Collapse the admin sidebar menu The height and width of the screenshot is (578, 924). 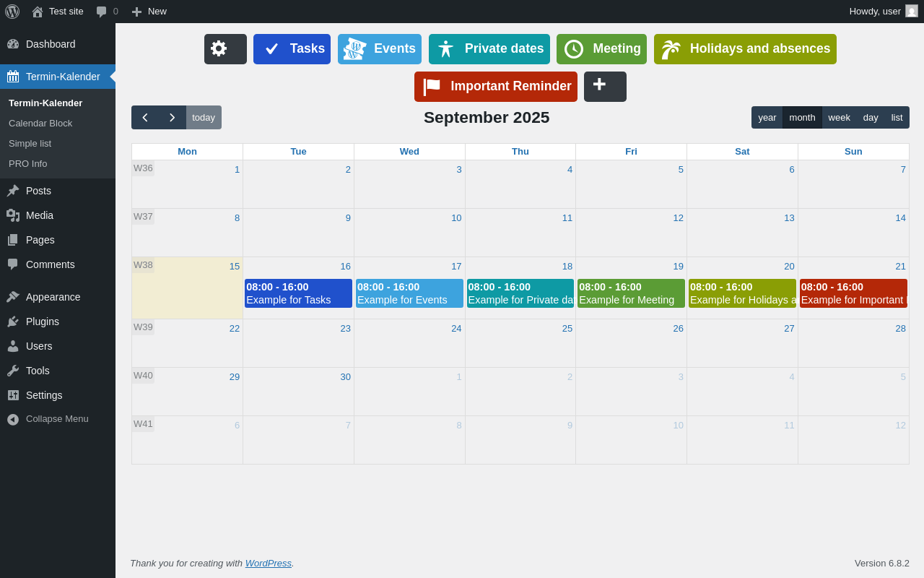58,419
